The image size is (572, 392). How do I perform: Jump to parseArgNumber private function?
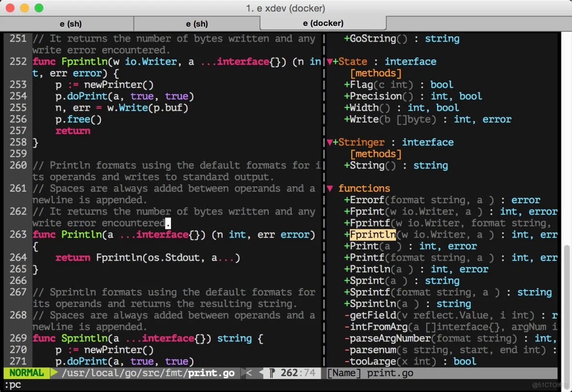coord(451,338)
